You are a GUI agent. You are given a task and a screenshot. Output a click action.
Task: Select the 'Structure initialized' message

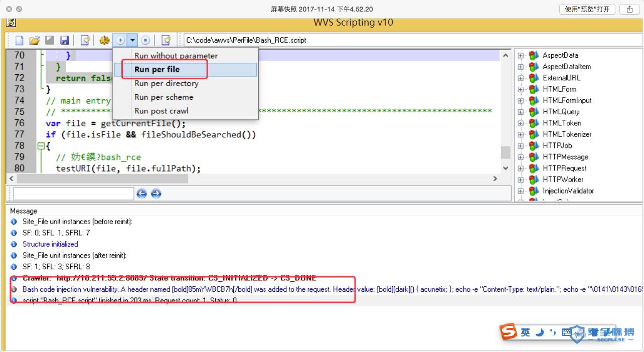[x=50, y=244]
